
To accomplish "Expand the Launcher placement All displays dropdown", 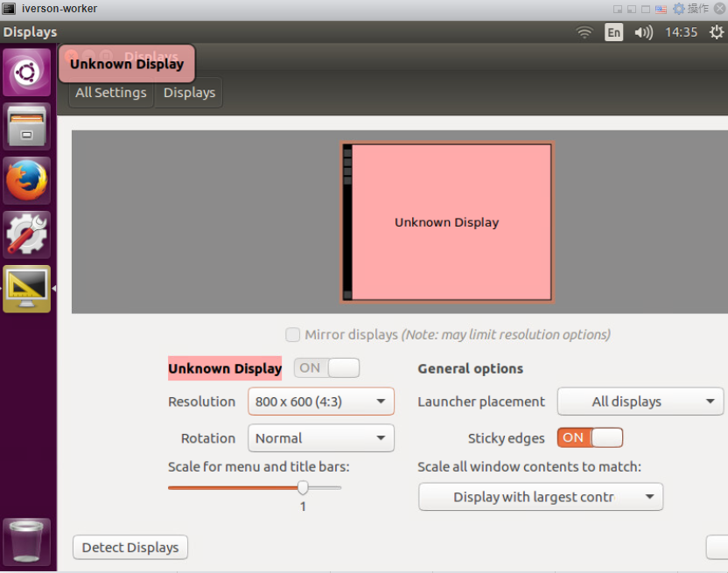I will [x=640, y=402].
